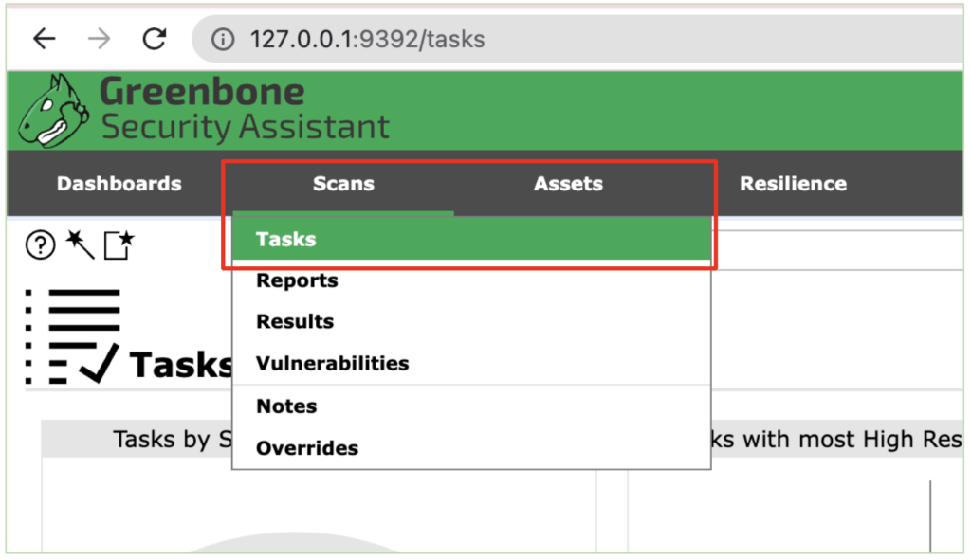This screenshot has width=971, height=560.
Task: Open the Dashboards menu
Action: 119,184
